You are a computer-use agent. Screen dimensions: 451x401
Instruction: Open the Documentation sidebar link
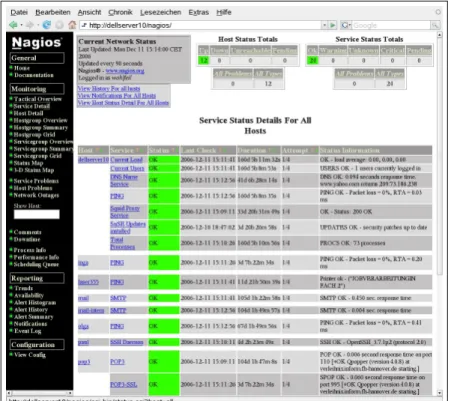pyautogui.click(x=34, y=75)
